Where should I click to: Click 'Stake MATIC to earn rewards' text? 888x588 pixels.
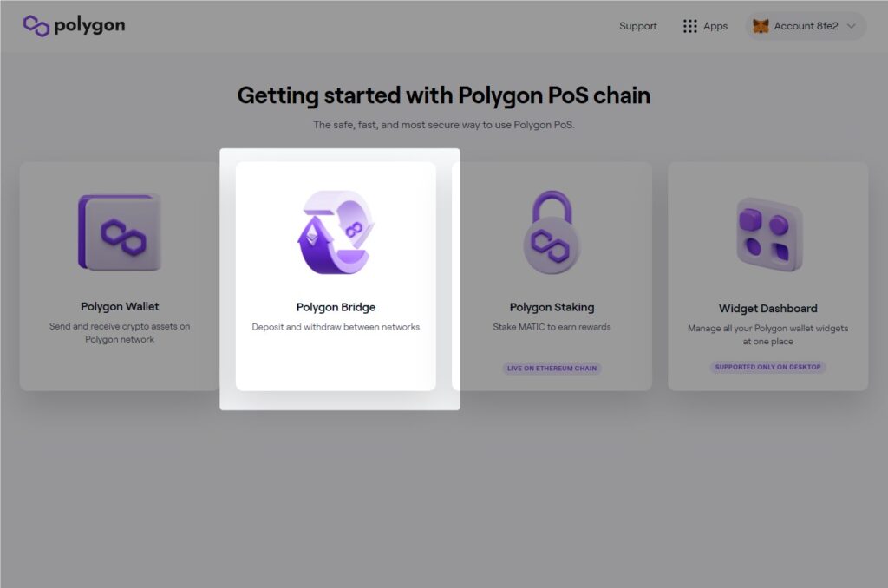point(552,327)
